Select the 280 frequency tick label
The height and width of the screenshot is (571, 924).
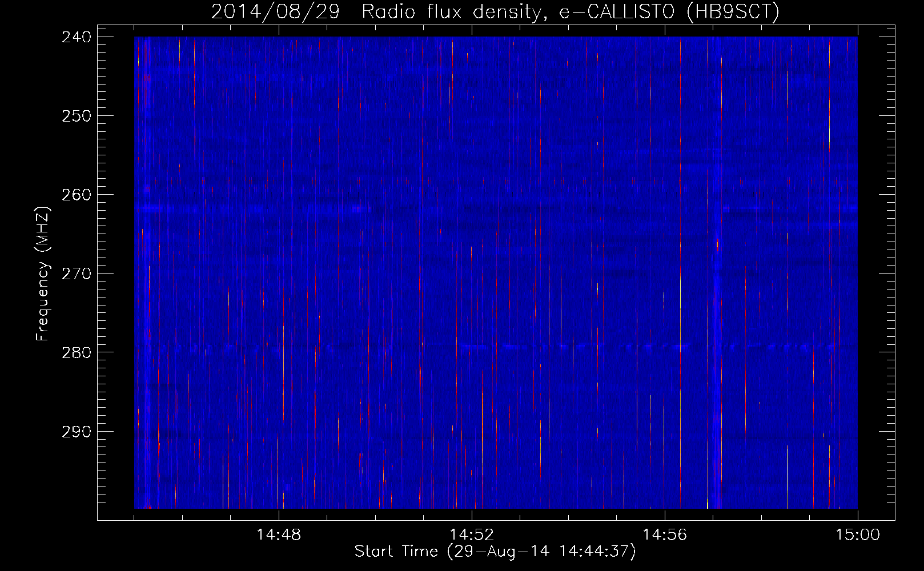pyautogui.click(x=77, y=352)
